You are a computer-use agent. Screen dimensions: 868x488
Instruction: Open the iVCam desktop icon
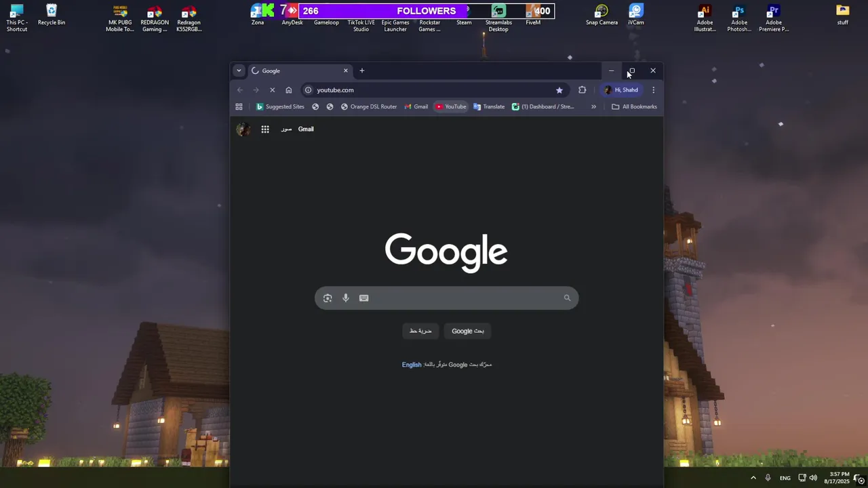[x=636, y=15]
